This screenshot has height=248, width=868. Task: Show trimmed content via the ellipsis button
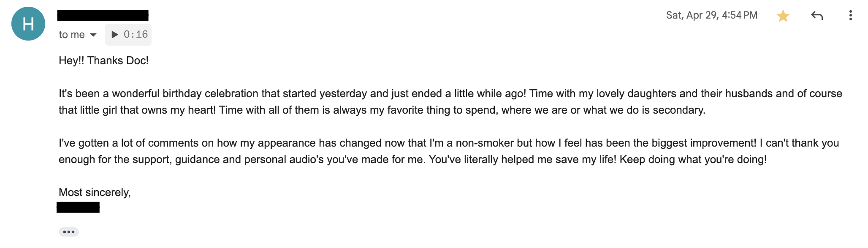coord(69,232)
